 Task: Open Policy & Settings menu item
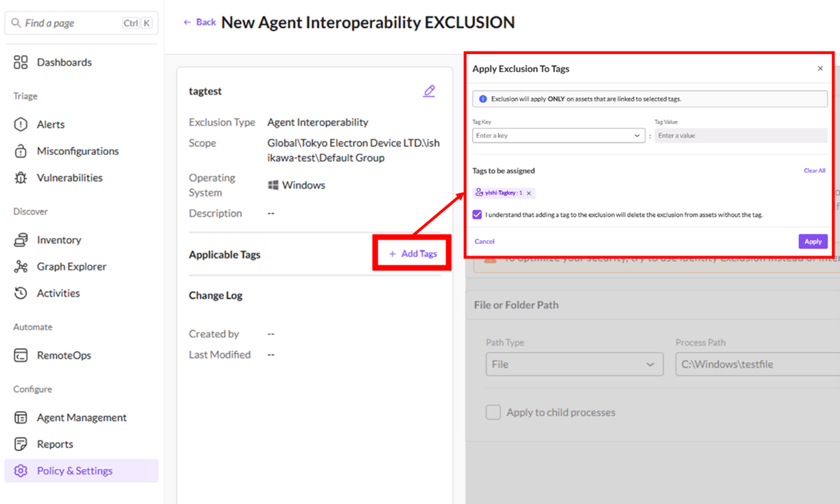74,470
